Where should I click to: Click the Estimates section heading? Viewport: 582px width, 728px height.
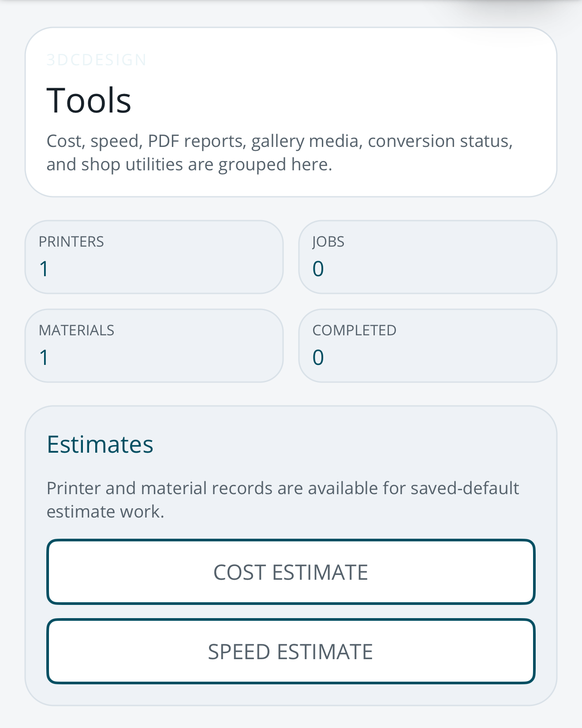click(x=100, y=444)
